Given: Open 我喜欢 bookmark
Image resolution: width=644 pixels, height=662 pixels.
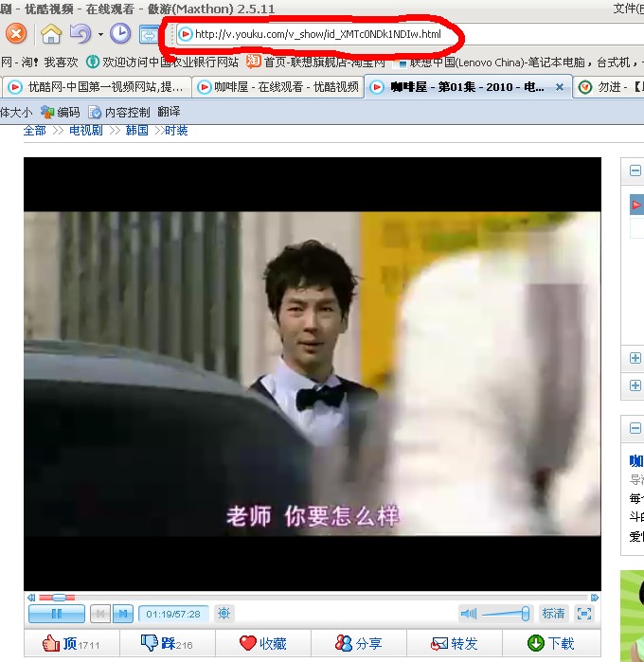Looking at the screenshot, I should pyautogui.click(x=62, y=63).
